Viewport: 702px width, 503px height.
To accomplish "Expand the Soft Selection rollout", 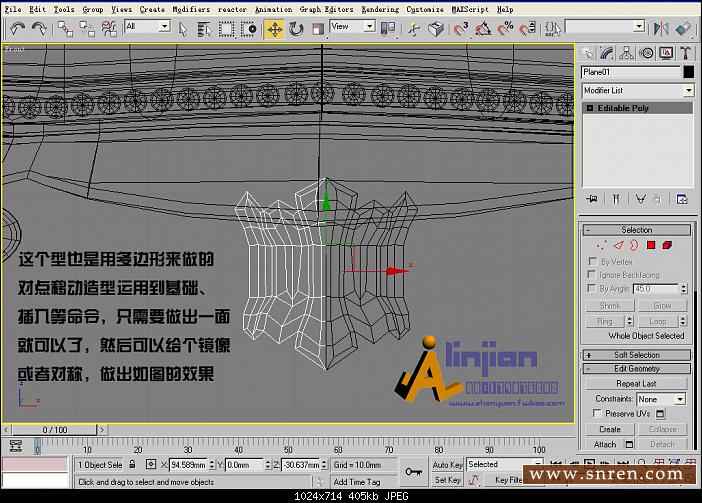I will 636,354.
